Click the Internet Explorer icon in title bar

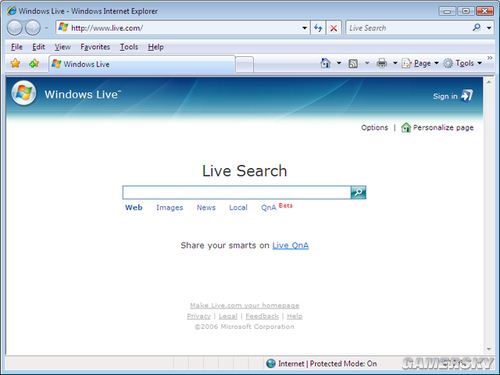click(11, 11)
